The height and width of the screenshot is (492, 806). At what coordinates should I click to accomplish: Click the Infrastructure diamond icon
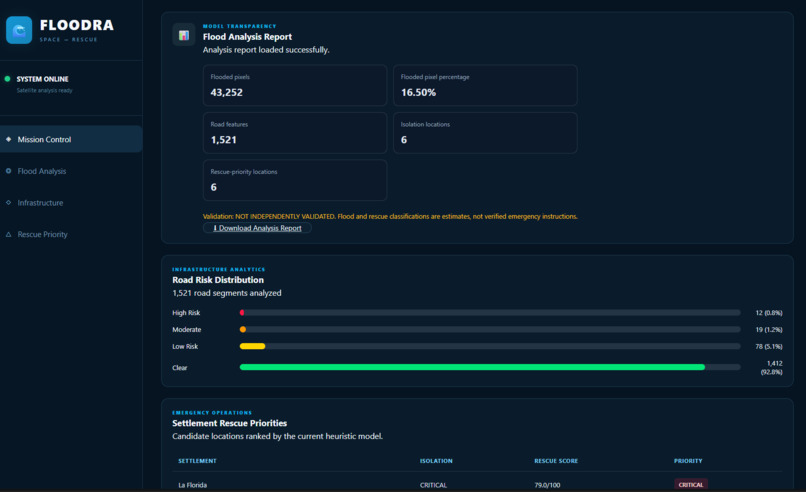click(x=8, y=203)
